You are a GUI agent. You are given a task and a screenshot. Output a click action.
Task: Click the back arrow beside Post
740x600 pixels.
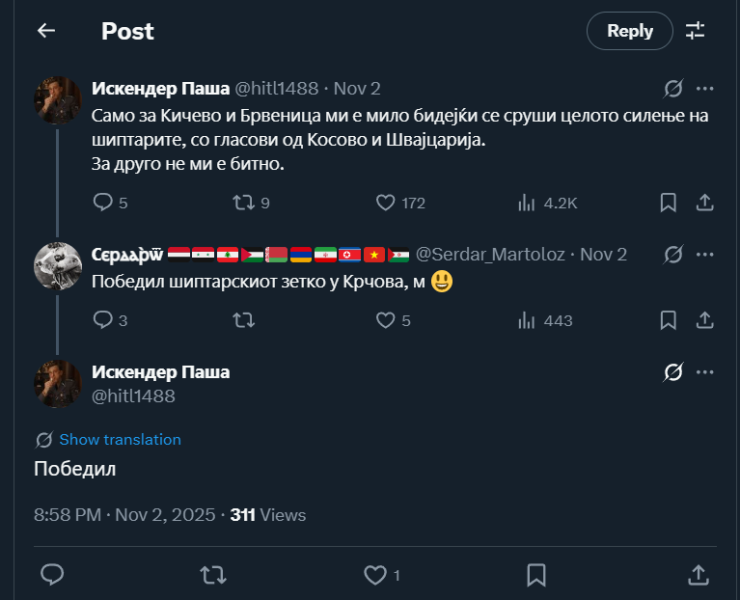46,31
